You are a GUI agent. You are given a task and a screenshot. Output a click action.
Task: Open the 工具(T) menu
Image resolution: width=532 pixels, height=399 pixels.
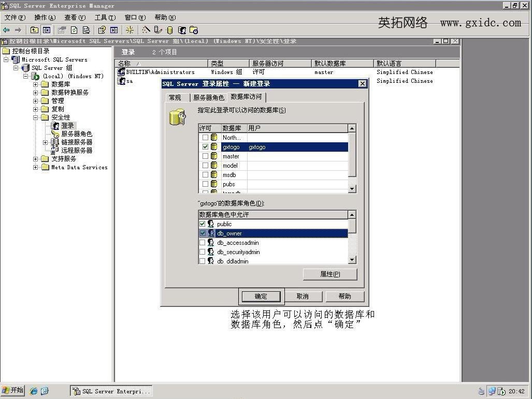(x=105, y=18)
